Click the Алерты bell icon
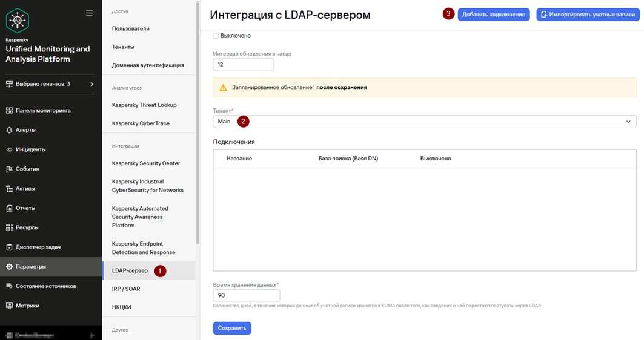Image resolution: width=644 pixels, height=340 pixels. (9, 130)
